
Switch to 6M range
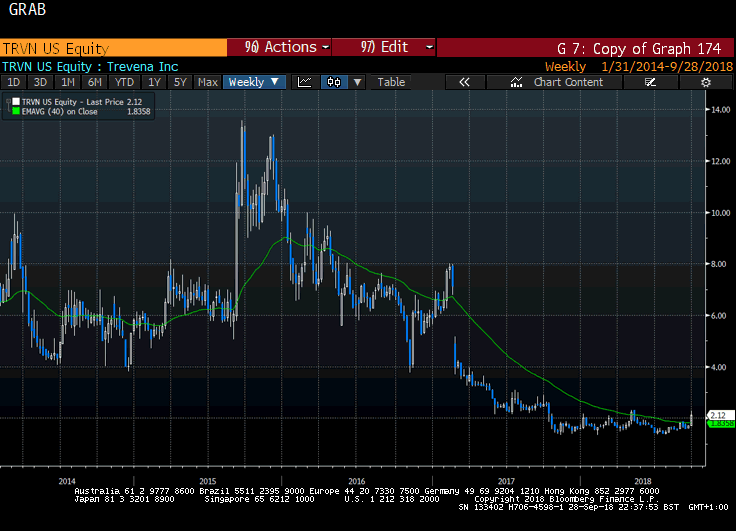[x=95, y=82]
